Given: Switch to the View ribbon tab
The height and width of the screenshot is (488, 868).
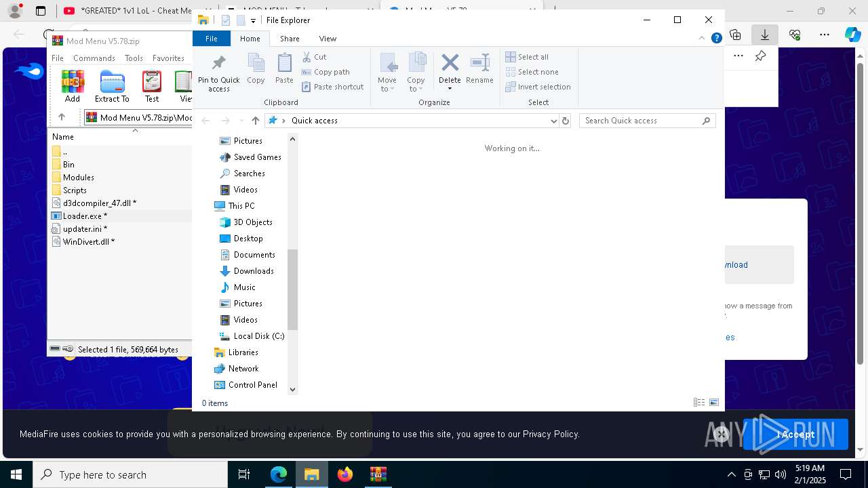Looking at the screenshot, I should pos(328,39).
